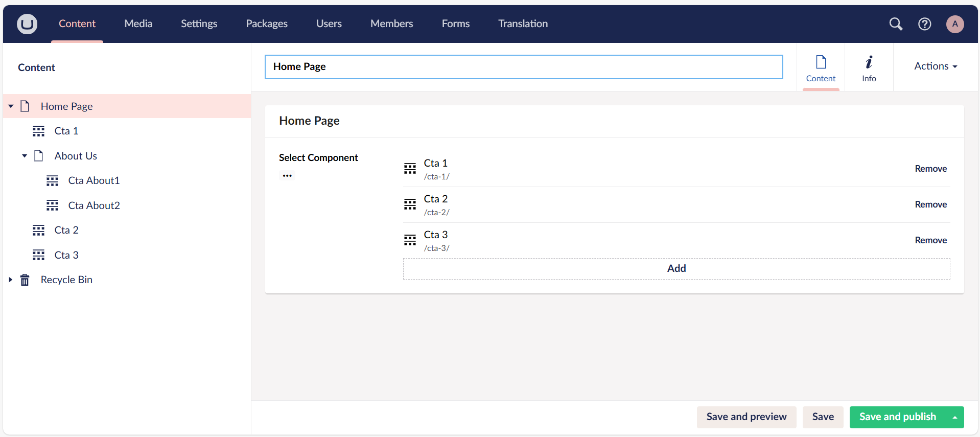The image size is (980, 437).
Task: Click Save and preview
Action: click(746, 417)
